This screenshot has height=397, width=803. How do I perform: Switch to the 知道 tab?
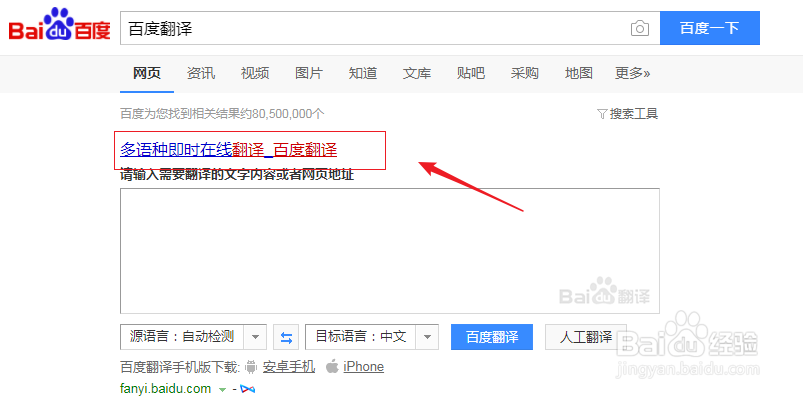(x=363, y=73)
